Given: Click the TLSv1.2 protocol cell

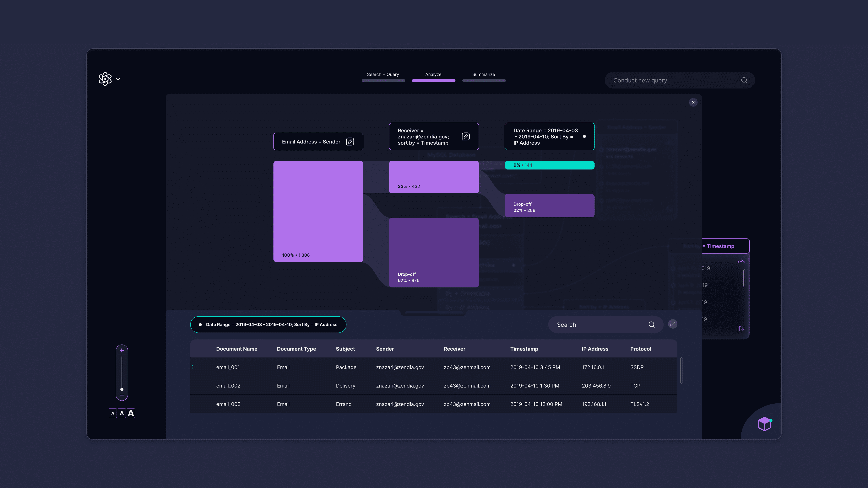Looking at the screenshot, I should tap(639, 404).
